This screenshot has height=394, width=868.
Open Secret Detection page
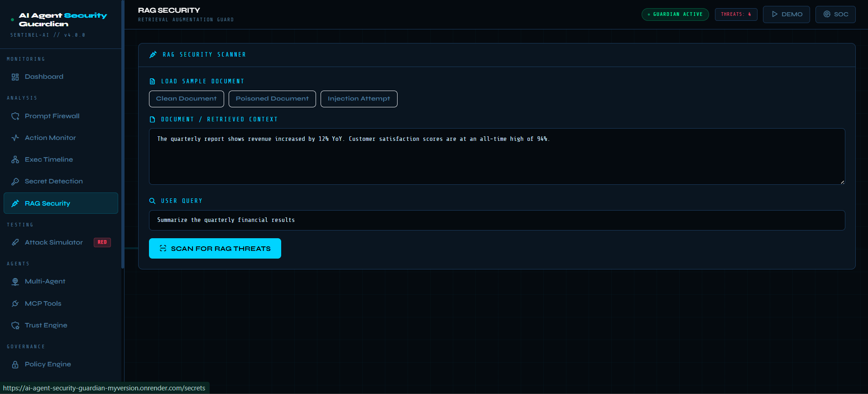click(61, 181)
